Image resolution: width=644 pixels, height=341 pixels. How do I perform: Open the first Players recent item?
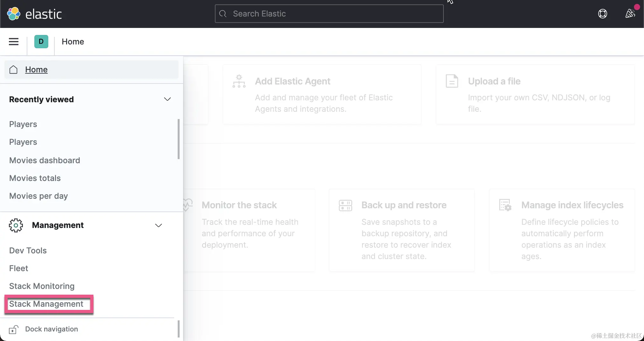[x=23, y=124]
